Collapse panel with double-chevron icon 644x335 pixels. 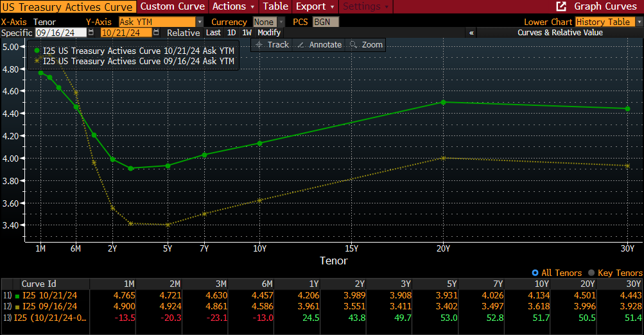pyautogui.click(x=472, y=32)
